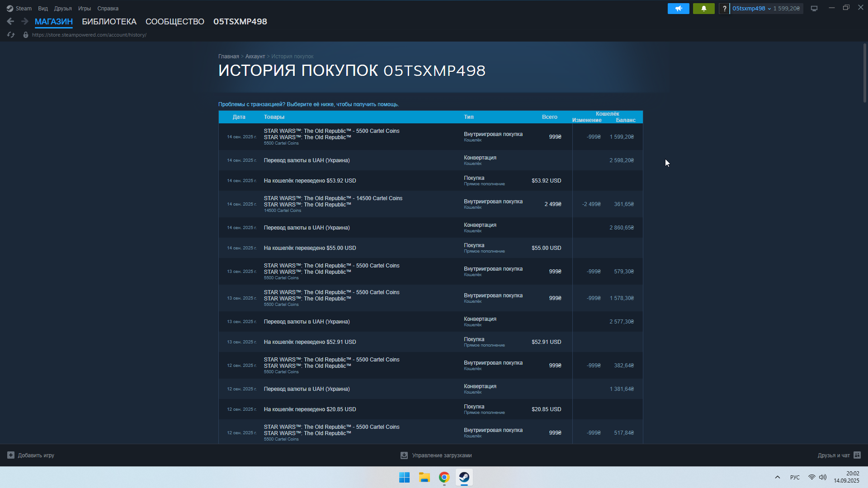Select the conversion row with balance 2 860,65₴
868x488 pixels.
(430, 228)
